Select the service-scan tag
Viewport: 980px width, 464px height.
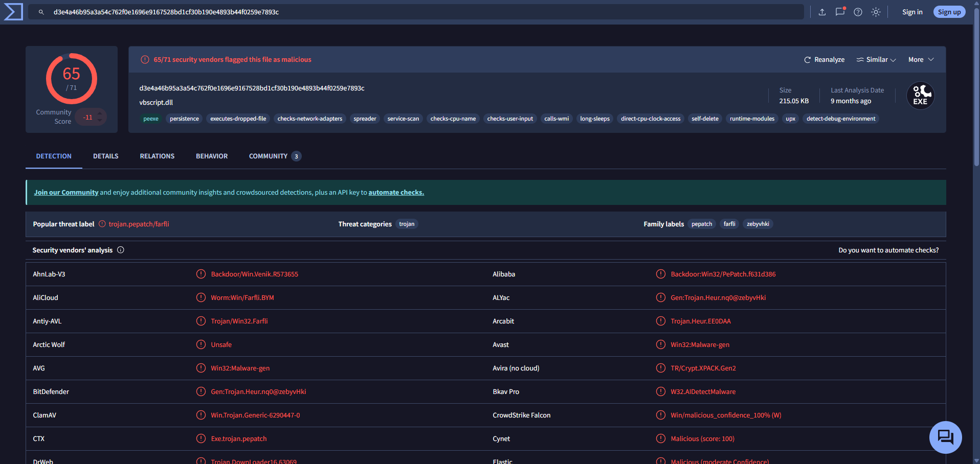(x=403, y=119)
